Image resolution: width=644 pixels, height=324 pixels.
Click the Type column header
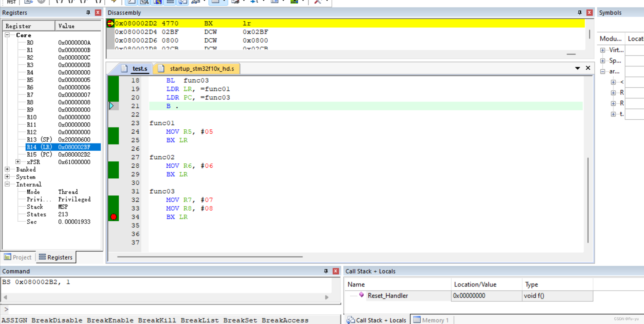tap(557, 285)
